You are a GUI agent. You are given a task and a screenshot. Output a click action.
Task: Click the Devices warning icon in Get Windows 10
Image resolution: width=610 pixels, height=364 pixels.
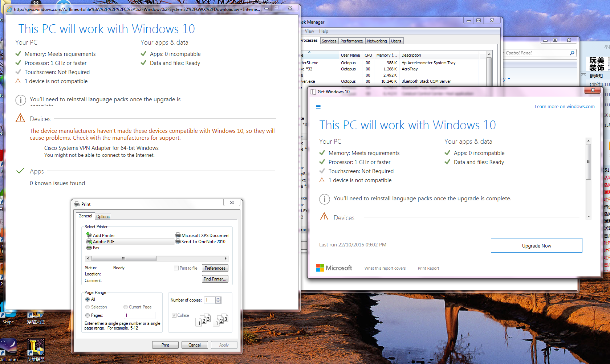324,216
